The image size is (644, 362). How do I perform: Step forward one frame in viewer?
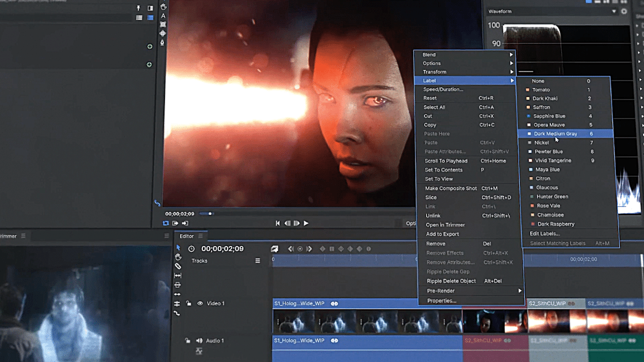click(x=297, y=224)
